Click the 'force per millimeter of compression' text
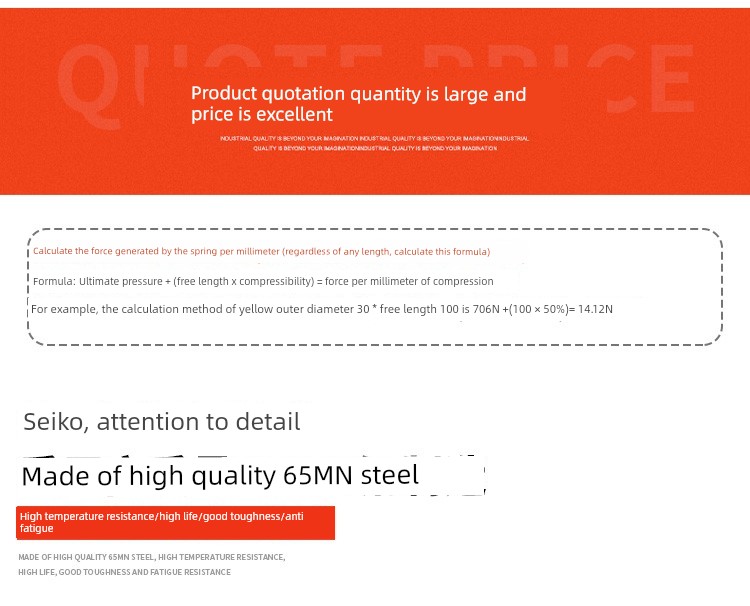 coord(409,281)
